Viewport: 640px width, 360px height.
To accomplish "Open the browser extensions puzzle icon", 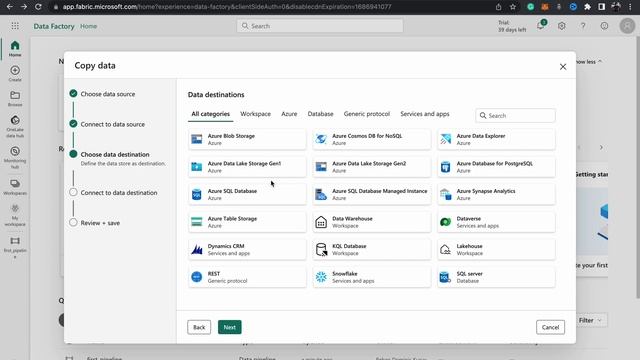I will tap(587, 7).
